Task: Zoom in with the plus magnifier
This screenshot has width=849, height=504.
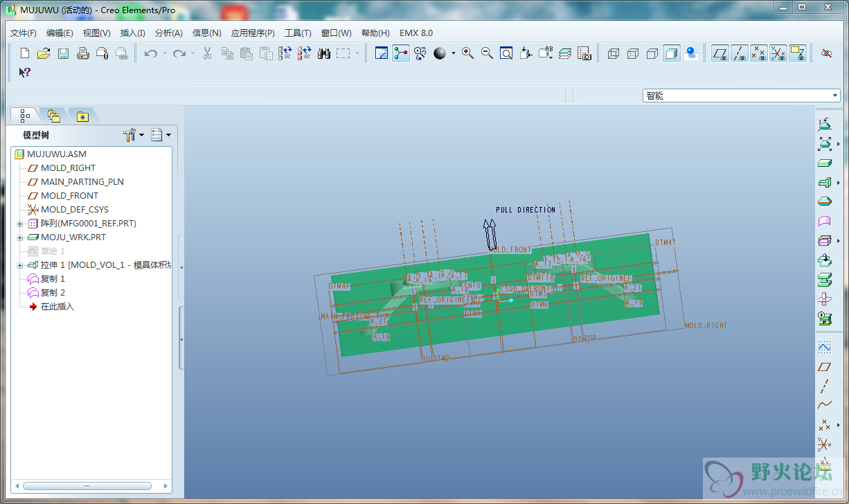Action: point(468,53)
